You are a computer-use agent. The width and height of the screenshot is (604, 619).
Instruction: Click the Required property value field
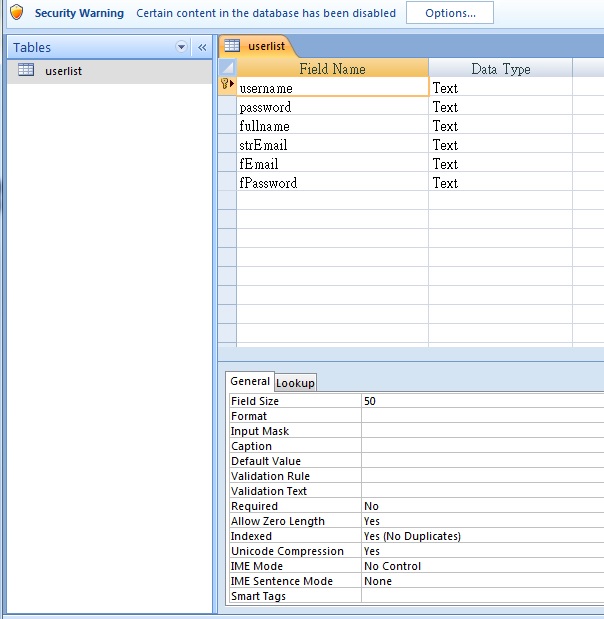(482, 506)
